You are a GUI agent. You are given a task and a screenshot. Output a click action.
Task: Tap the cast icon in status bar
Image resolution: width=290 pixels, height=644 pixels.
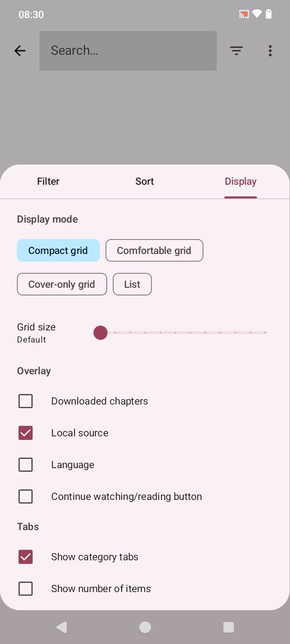244,14
